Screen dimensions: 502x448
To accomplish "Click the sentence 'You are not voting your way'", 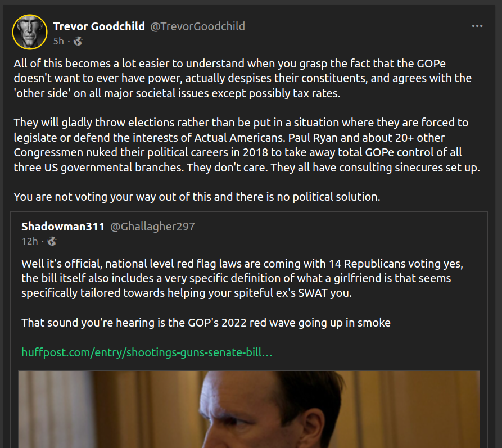I will click(197, 197).
